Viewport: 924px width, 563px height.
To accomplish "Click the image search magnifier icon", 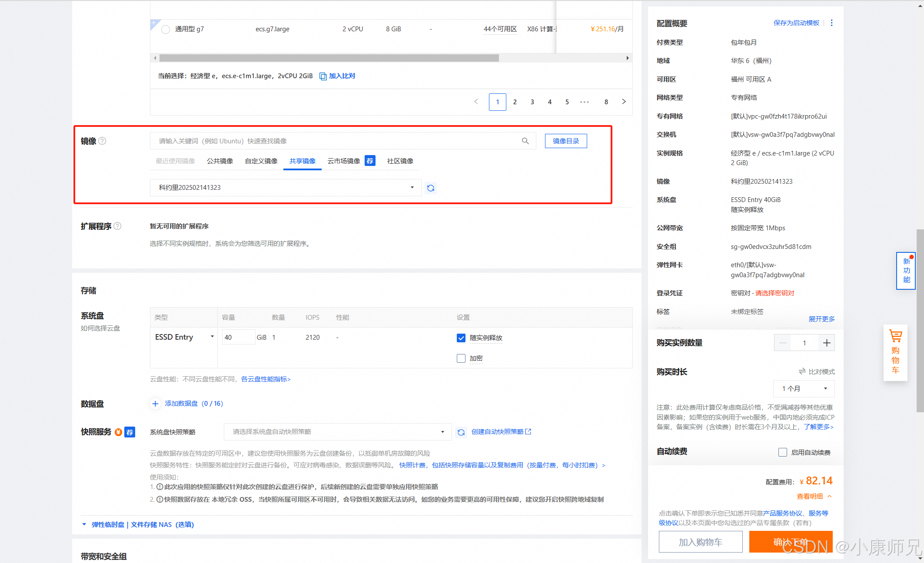I will [x=525, y=141].
